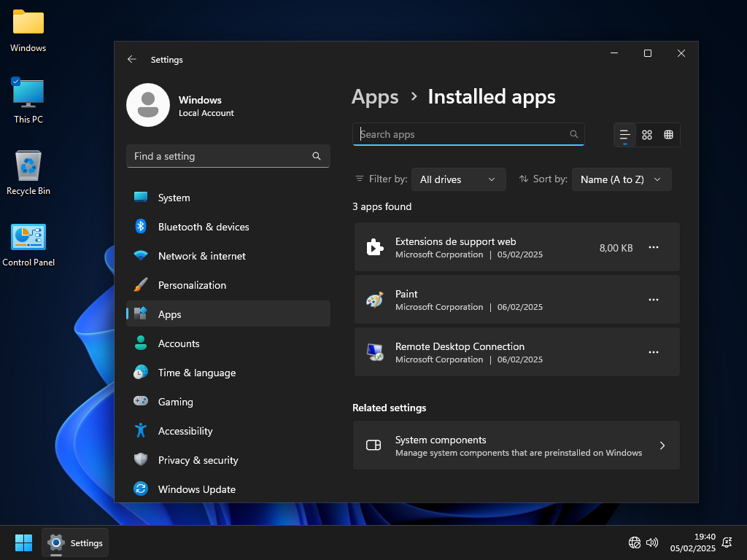Open Personalization category
The height and width of the screenshot is (560, 747).
click(x=228, y=285)
